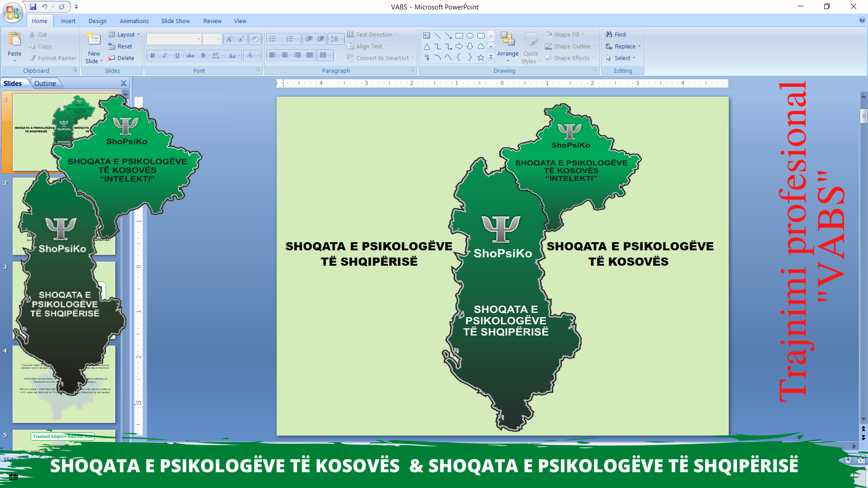Click the Shape Fill bucket icon
The height and width of the screenshot is (488, 868).
point(549,34)
